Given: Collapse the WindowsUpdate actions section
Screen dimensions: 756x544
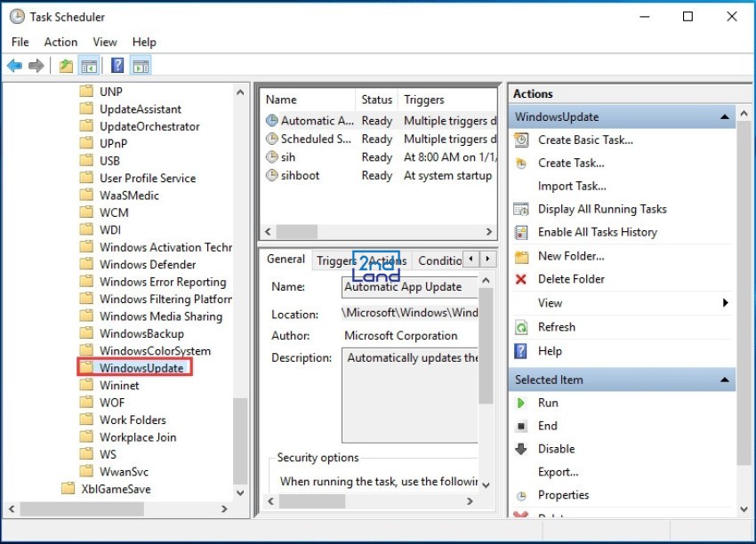Looking at the screenshot, I should click(724, 117).
